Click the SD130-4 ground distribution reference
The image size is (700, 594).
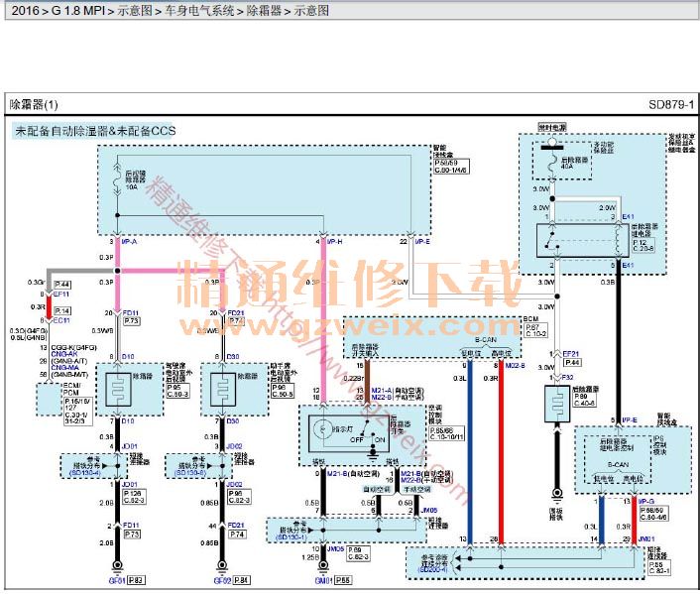coord(85,472)
